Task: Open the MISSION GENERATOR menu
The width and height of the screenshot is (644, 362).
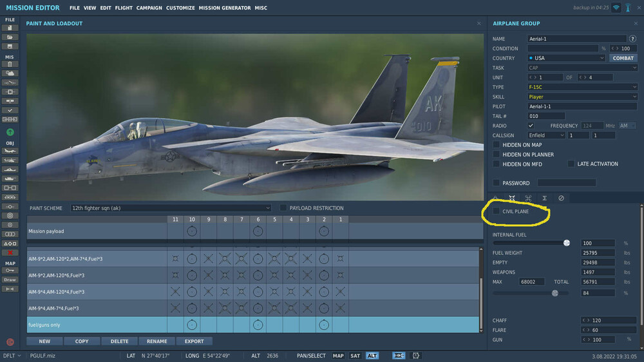Action: point(225,8)
